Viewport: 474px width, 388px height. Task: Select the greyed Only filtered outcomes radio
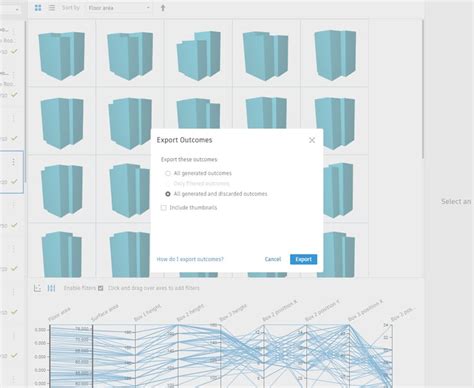click(168, 184)
